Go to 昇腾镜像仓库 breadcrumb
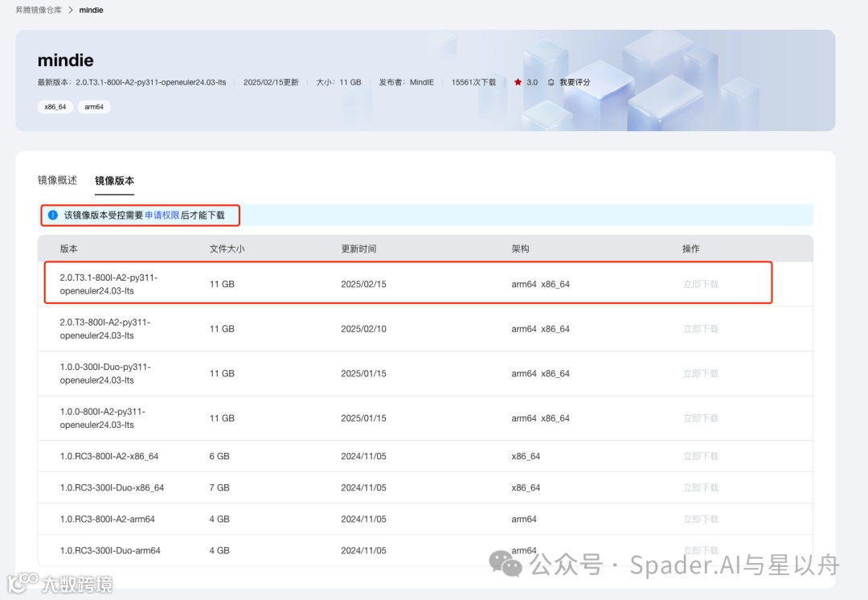Screen dimensions: 868x600 (x=39, y=10)
